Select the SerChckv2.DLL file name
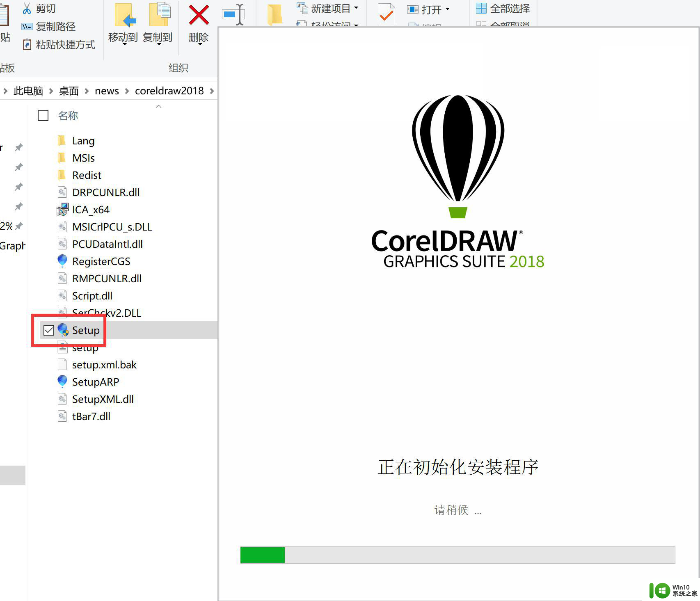The image size is (700, 601). point(107,313)
